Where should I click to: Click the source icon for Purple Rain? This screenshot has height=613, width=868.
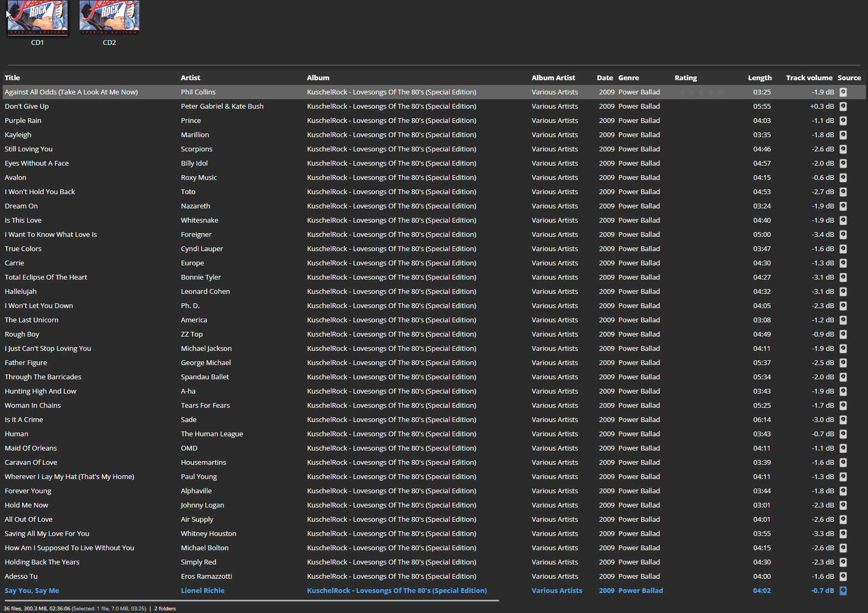pyautogui.click(x=843, y=121)
